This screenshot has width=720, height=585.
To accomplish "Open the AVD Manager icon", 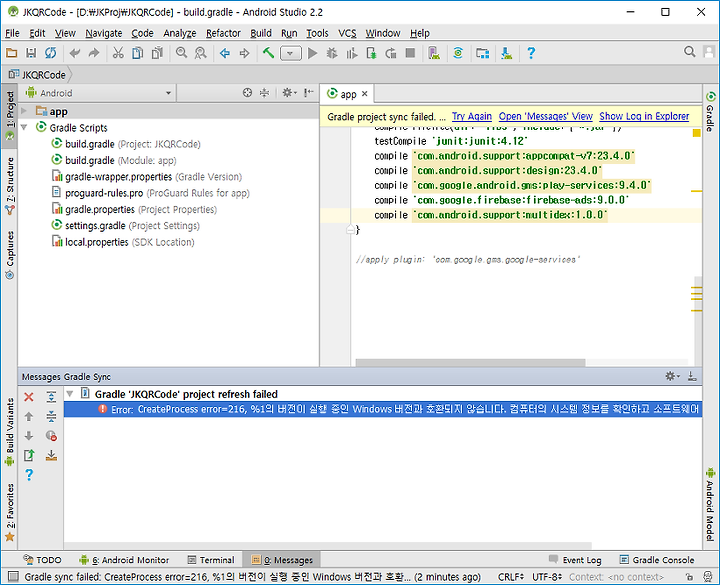I will pos(434,53).
